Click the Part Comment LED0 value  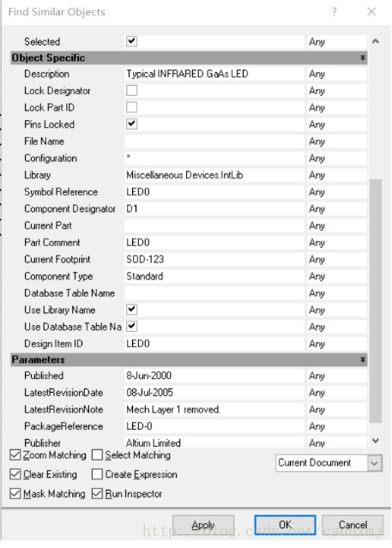(214, 242)
